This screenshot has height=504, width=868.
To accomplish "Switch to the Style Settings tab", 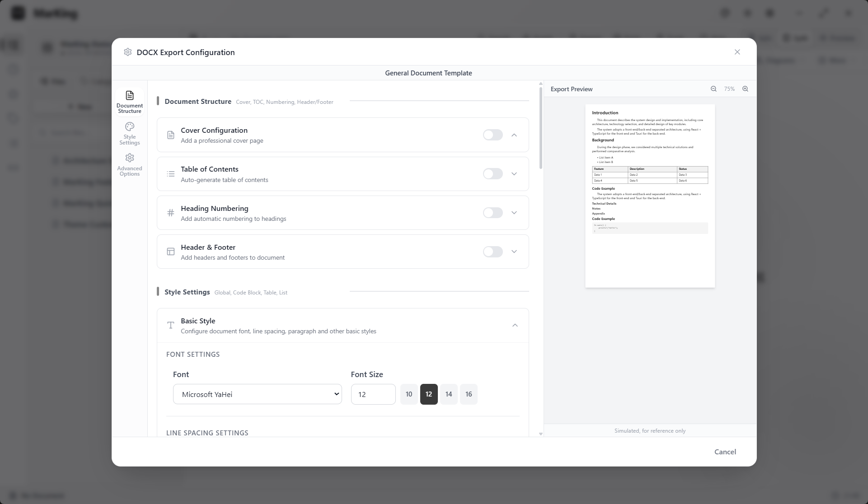I will tap(130, 133).
